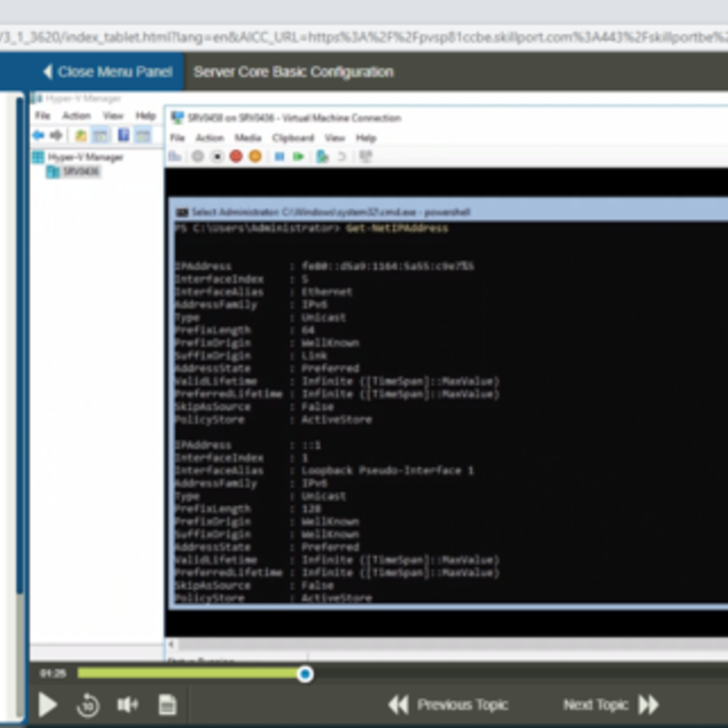Click the green played portion of progress bar

click(x=188, y=673)
